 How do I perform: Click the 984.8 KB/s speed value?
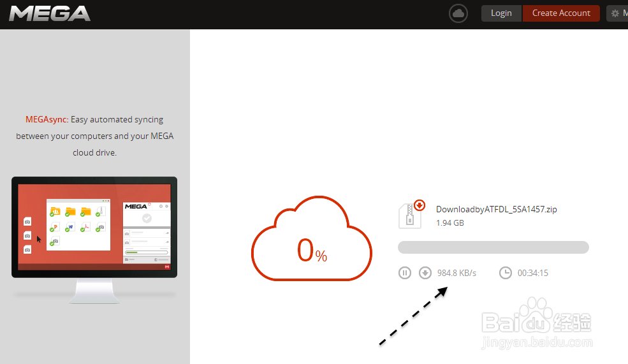point(456,273)
